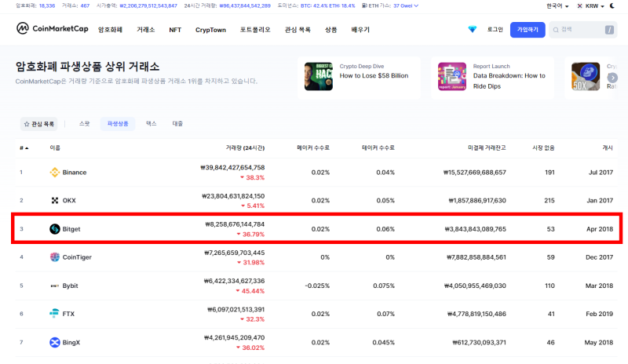The image size is (628, 364).
Task: Toggle dark mode moon icon
Action: pyautogui.click(x=612, y=5)
